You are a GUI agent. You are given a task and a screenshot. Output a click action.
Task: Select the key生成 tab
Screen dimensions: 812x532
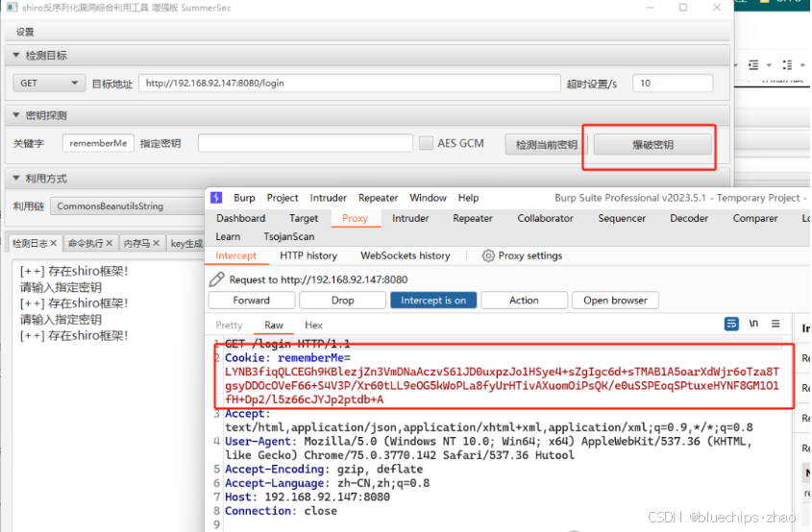click(x=186, y=243)
